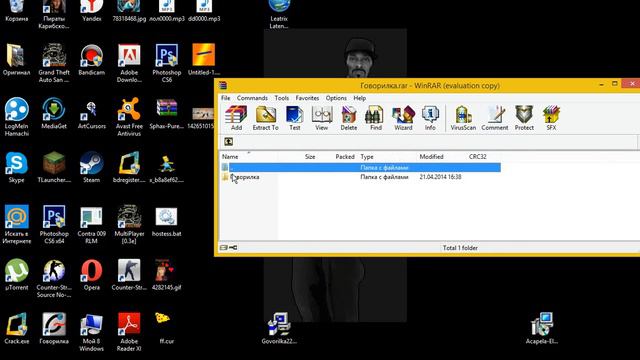Image resolution: width=640 pixels, height=360 pixels.
Task: Select Acapela-El desktop icon
Action: pyautogui.click(x=542, y=329)
